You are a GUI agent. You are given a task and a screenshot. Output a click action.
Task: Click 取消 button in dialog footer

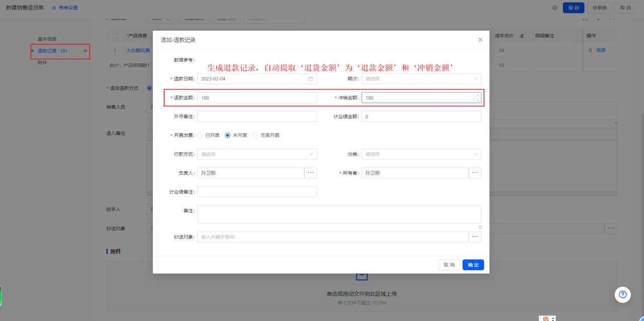tap(449, 265)
